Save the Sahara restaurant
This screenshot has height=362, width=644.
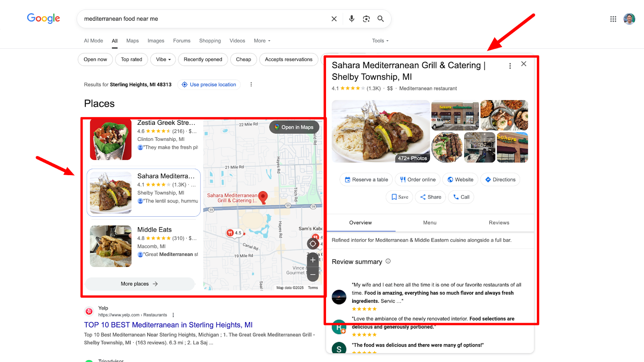[x=400, y=197]
